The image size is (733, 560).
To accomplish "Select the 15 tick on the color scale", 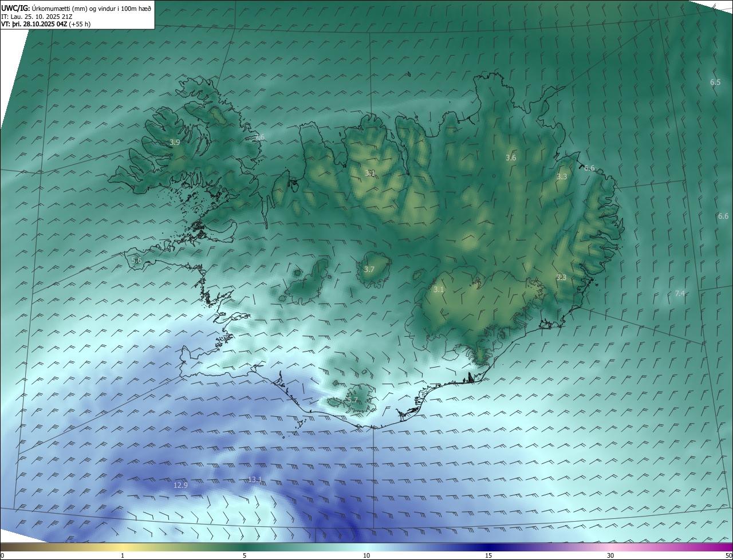I will pos(488,555).
